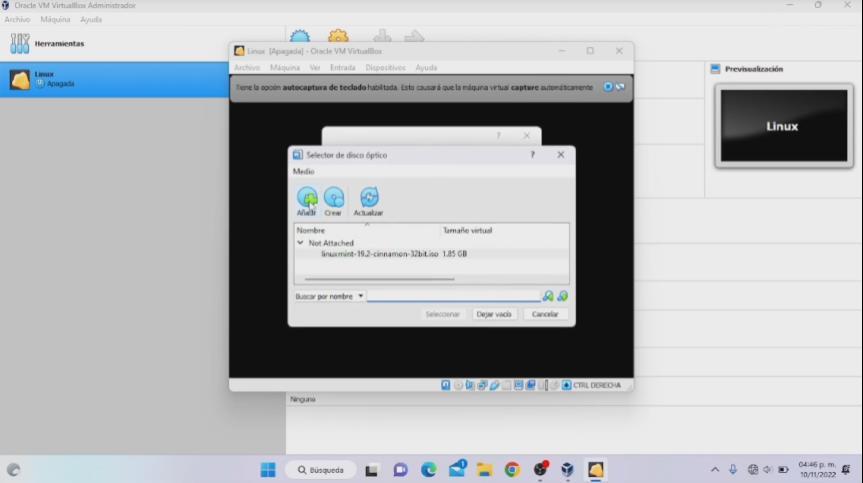Image resolution: width=863 pixels, height=483 pixels.
Task: Select the Linux VM in the Manager list
Action: [x=114, y=80]
